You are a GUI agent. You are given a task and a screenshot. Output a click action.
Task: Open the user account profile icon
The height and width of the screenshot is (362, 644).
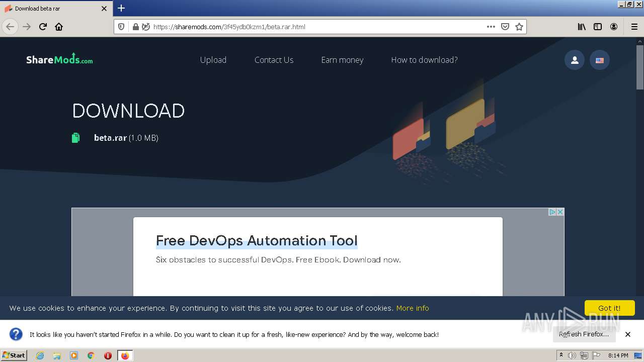coord(575,60)
